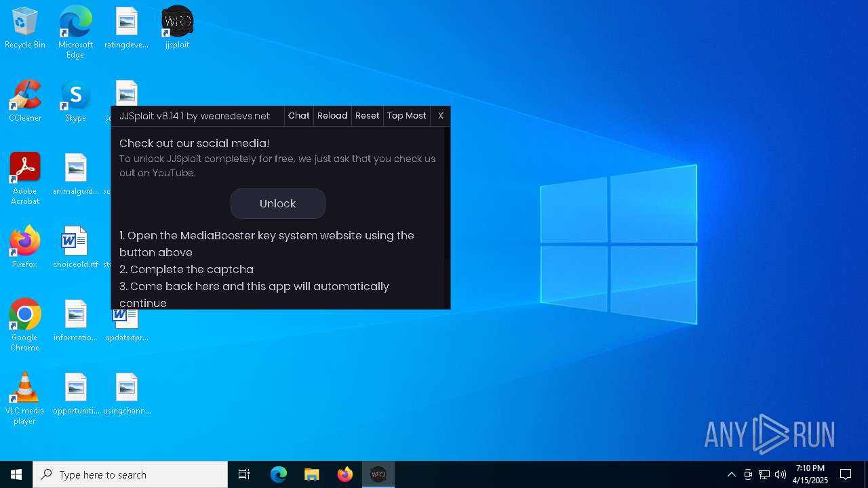Select the updatedpr... document icon

tap(126, 325)
